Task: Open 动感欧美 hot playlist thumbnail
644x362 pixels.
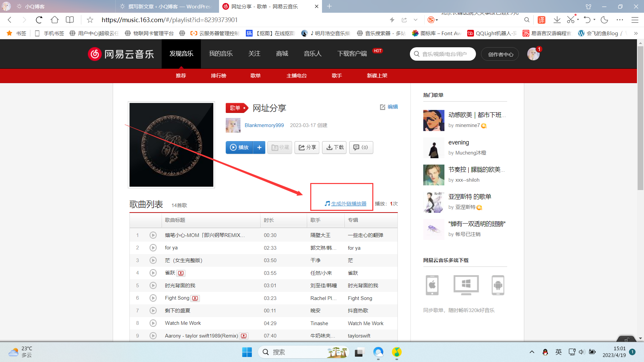Action: tap(434, 120)
